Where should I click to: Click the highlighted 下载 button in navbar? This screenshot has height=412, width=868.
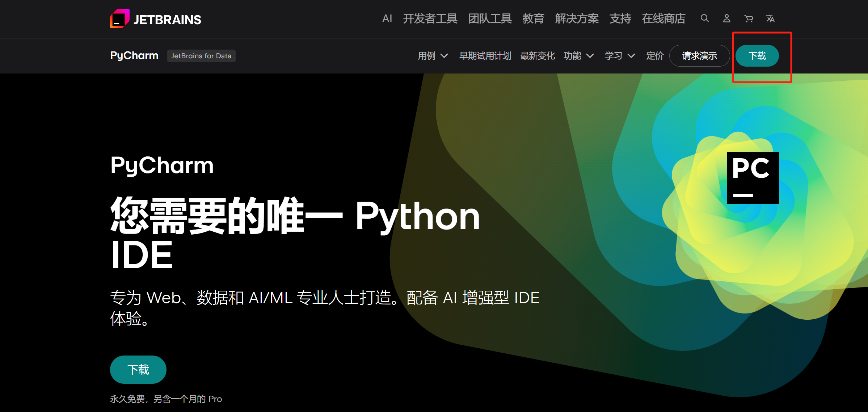click(x=757, y=56)
